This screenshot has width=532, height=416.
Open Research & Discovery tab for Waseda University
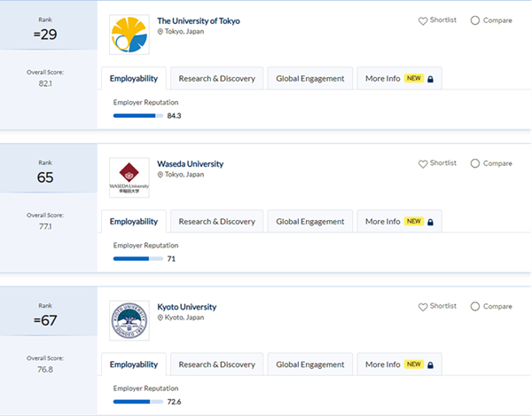217,222
